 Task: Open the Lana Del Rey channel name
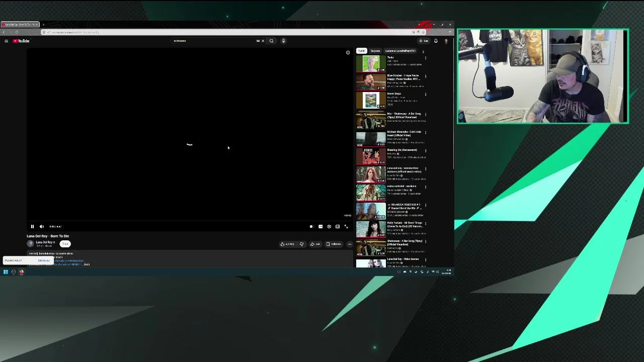pos(45,242)
